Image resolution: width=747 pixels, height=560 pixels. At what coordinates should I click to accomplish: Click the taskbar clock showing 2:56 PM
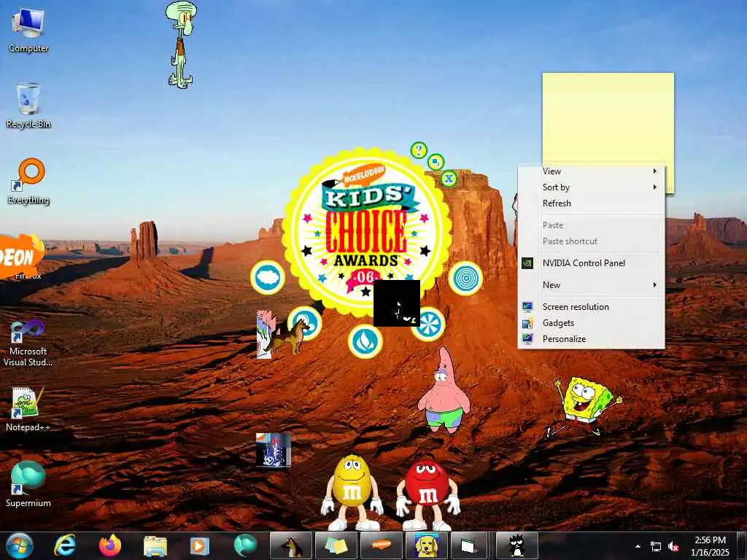710,546
